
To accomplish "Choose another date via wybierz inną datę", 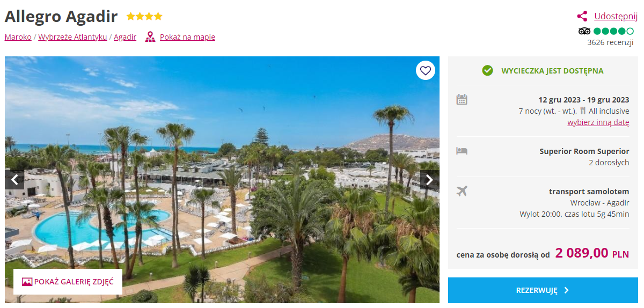I will coord(598,122).
